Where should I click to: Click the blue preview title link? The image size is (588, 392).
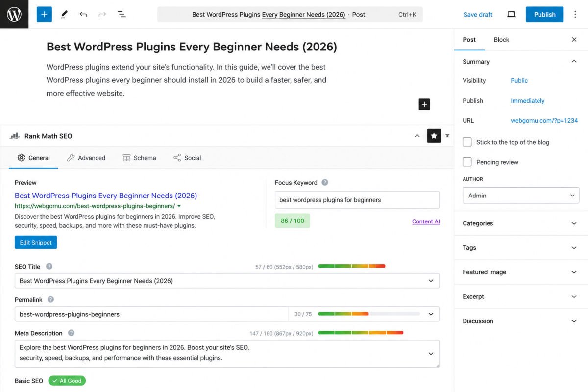click(106, 196)
